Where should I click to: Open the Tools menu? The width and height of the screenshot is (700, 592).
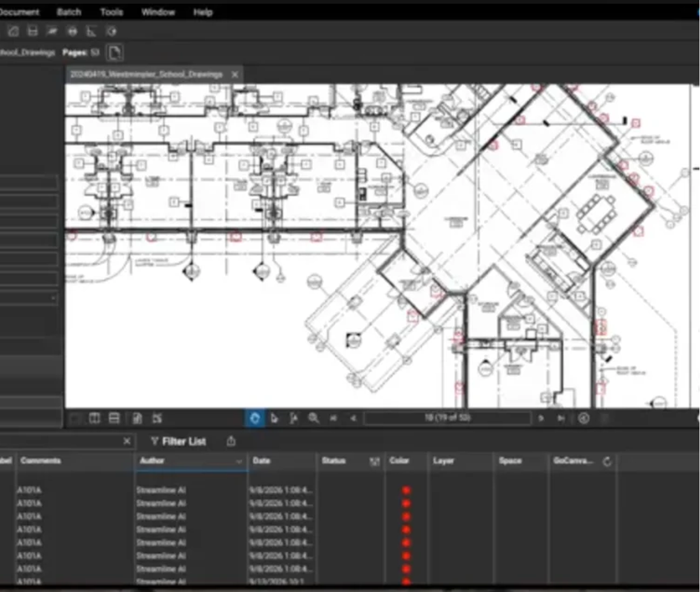coord(111,12)
